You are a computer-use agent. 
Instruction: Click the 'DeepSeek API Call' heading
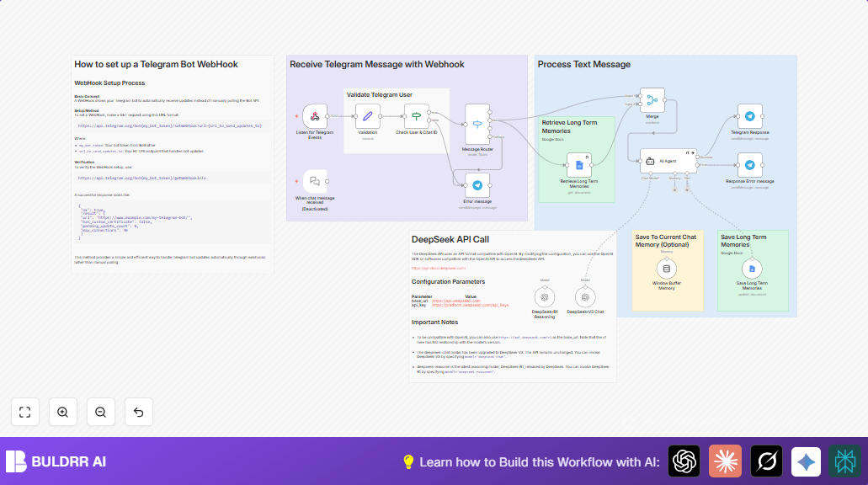coord(450,240)
